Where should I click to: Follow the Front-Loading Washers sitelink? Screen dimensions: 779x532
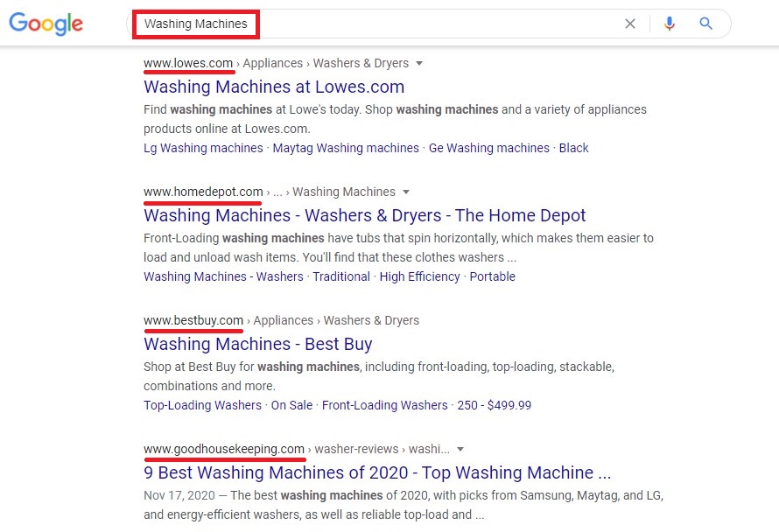(x=384, y=405)
